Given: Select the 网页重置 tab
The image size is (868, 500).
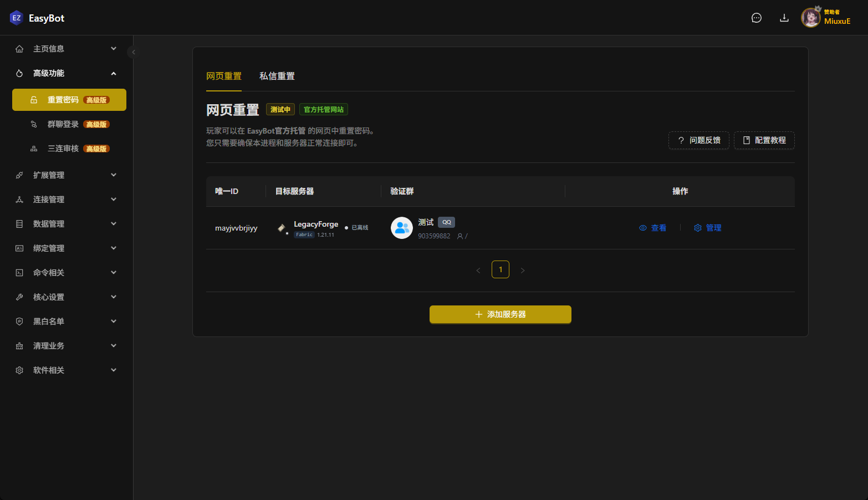Looking at the screenshot, I should (x=223, y=76).
